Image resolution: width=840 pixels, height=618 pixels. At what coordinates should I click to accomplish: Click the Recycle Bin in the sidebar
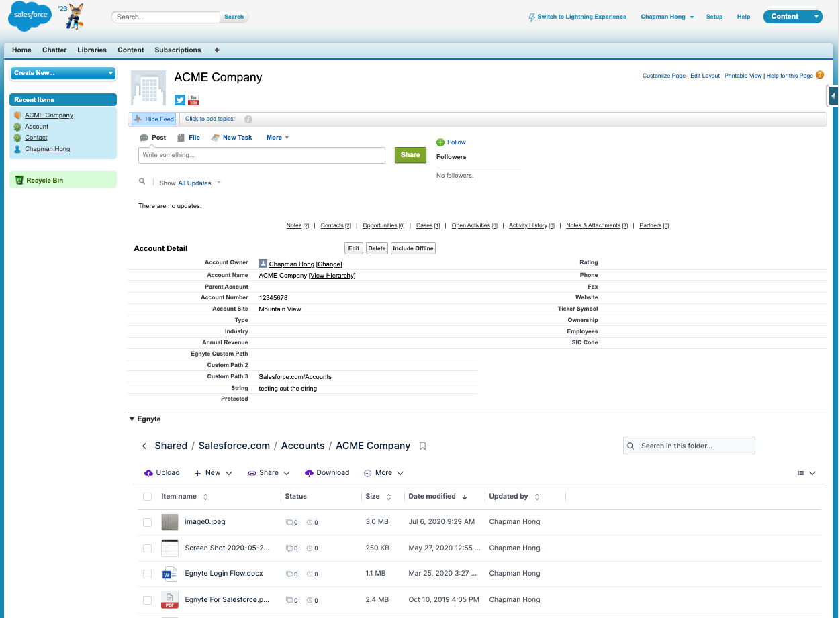pos(44,181)
